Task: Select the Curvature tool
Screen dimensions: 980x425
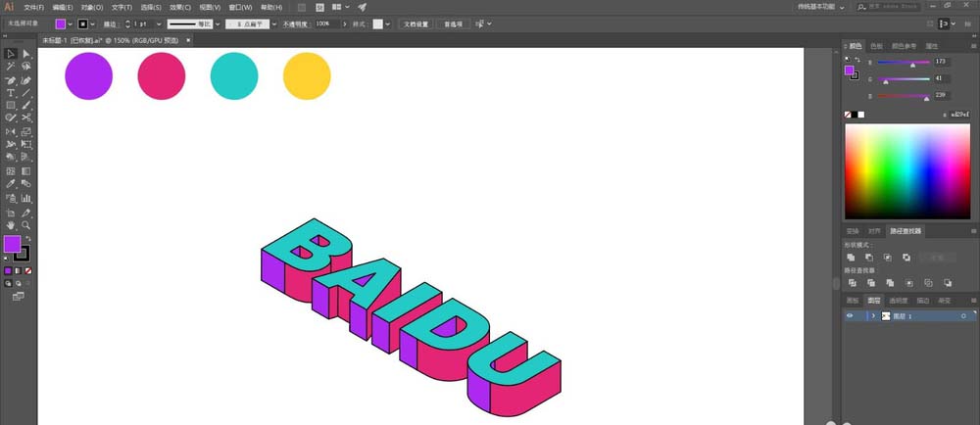Action: pos(26,80)
